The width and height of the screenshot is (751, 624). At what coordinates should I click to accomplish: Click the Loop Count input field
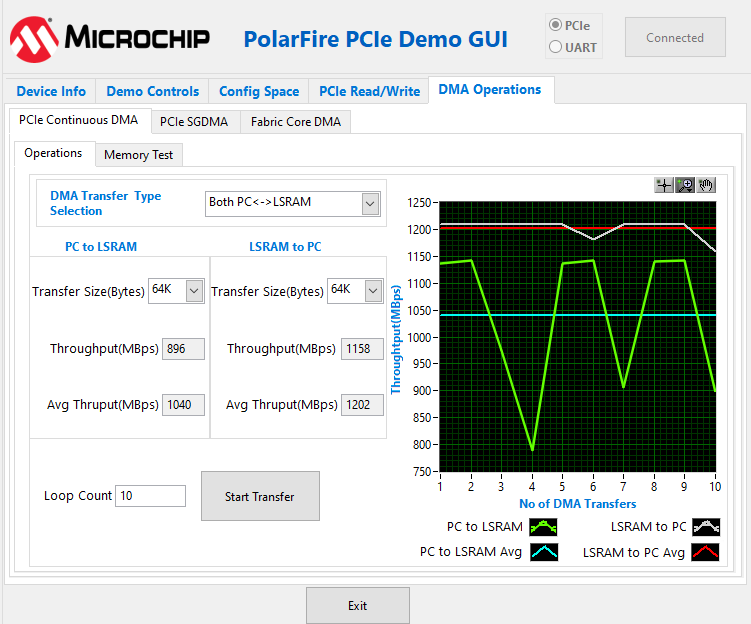point(150,496)
